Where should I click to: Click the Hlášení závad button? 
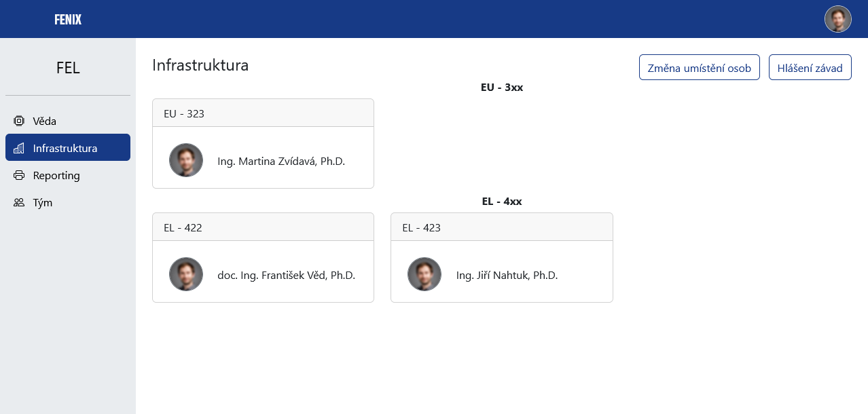(810, 68)
